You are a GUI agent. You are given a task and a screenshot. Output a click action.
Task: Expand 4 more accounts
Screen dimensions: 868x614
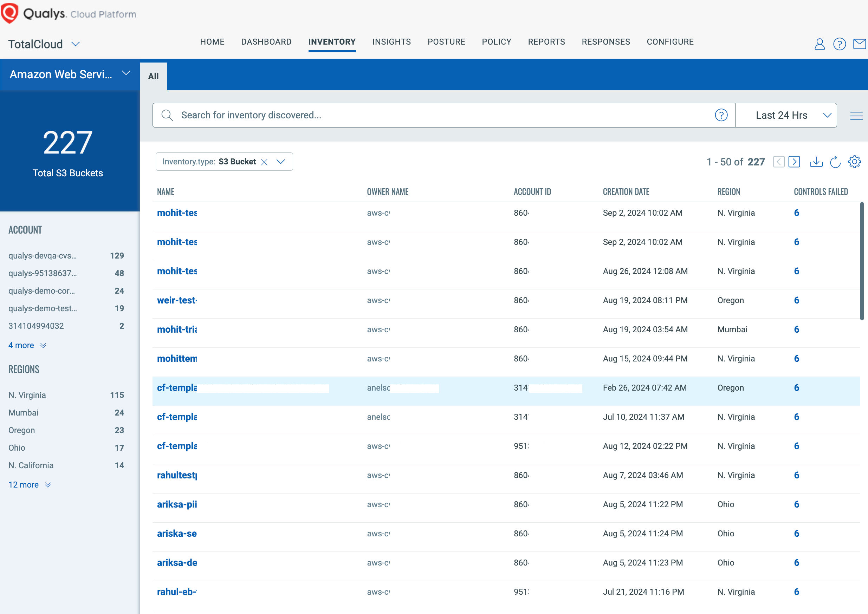(x=27, y=346)
